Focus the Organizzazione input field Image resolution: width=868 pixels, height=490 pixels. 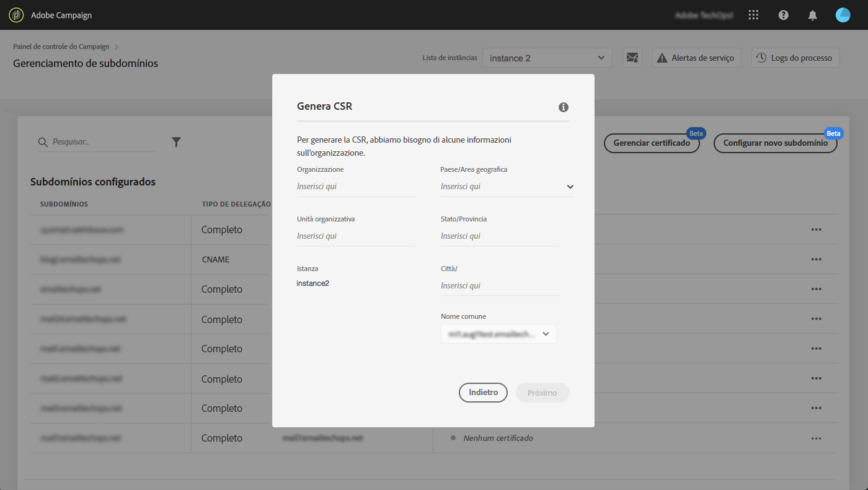(x=356, y=186)
